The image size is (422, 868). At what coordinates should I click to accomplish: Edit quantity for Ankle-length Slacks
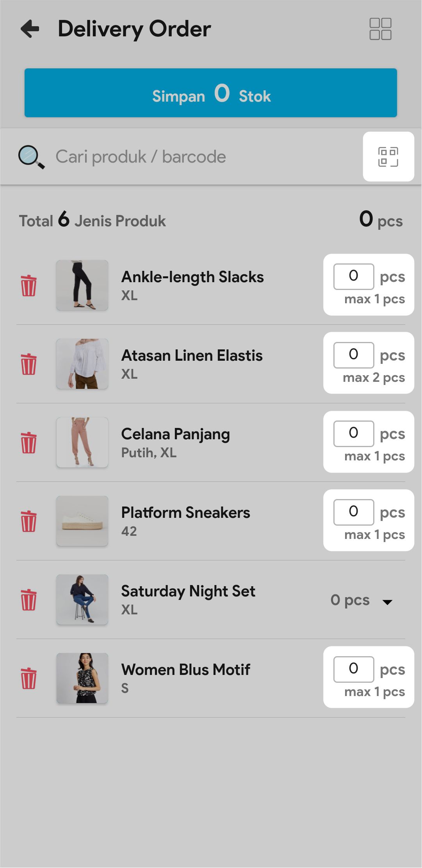[x=354, y=276]
